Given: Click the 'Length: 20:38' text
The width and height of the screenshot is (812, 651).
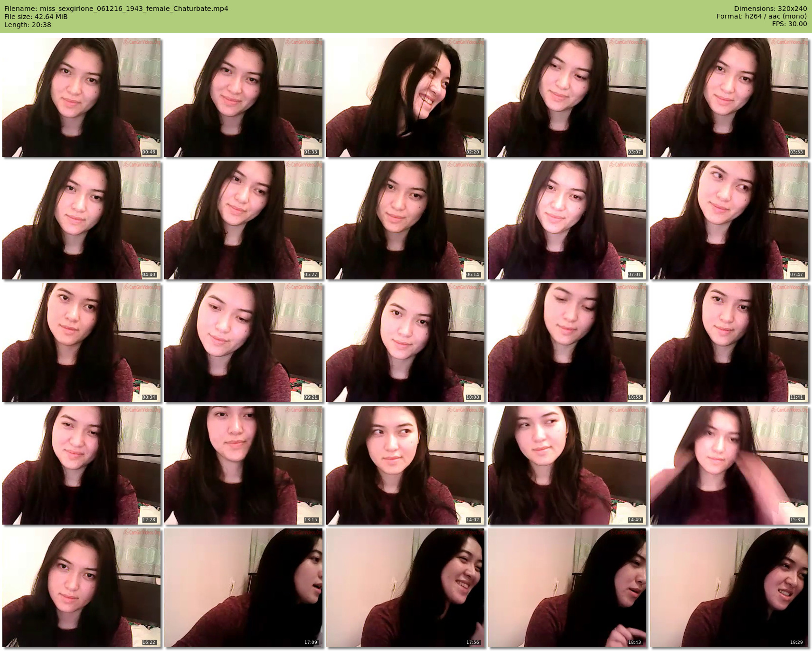Looking at the screenshot, I should 28,25.
